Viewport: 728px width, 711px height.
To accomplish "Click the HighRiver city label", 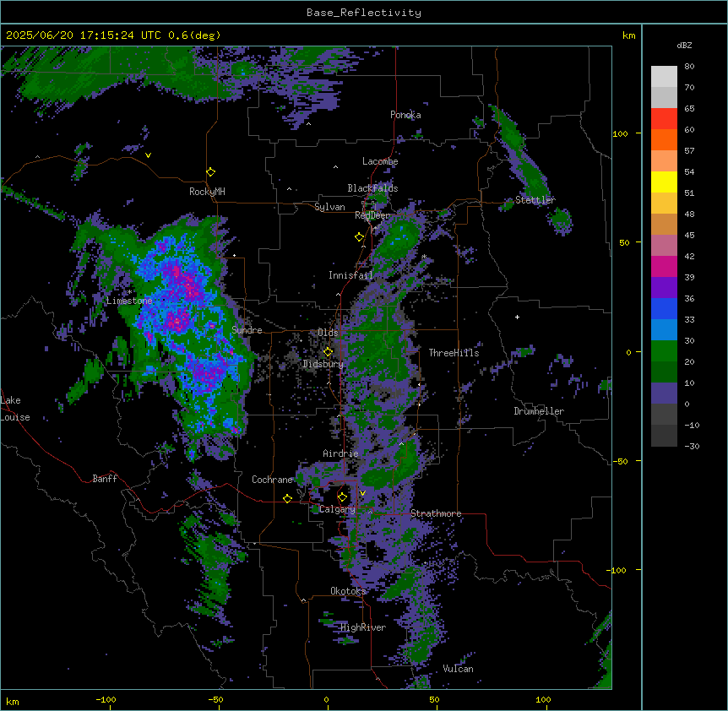I will 363,627.
